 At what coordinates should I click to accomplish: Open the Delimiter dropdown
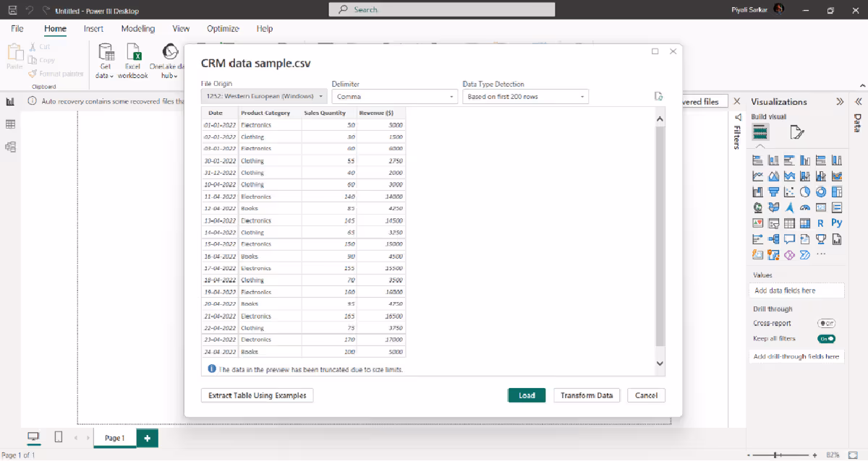pyautogui.click(x=395, y=96)
